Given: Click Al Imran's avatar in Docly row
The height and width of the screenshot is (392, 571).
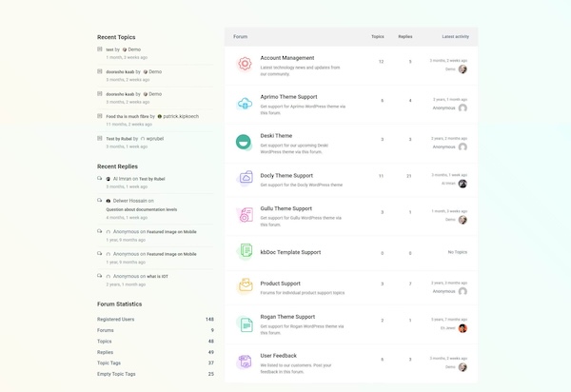Looking at the screenshot, I should (x=463, y=184).
